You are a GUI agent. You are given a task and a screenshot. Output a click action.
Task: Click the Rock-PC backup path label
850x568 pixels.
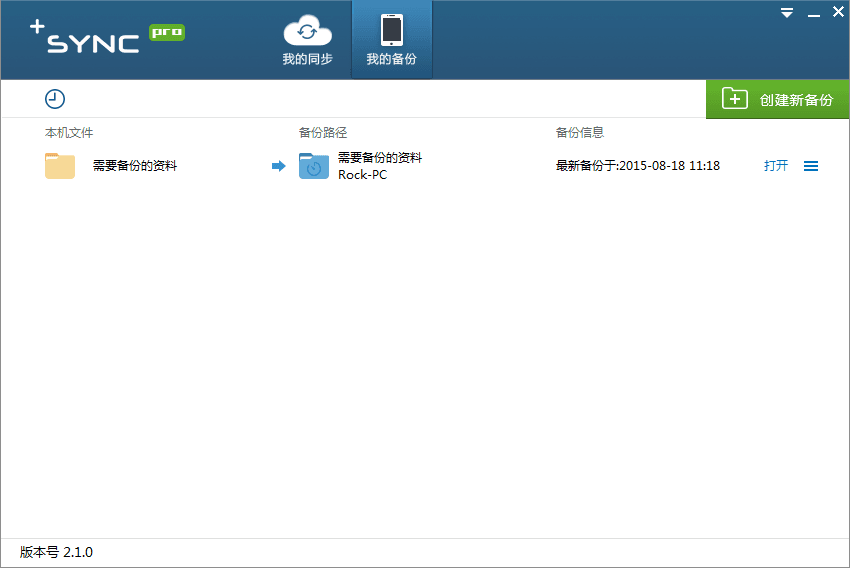[362, 175]
